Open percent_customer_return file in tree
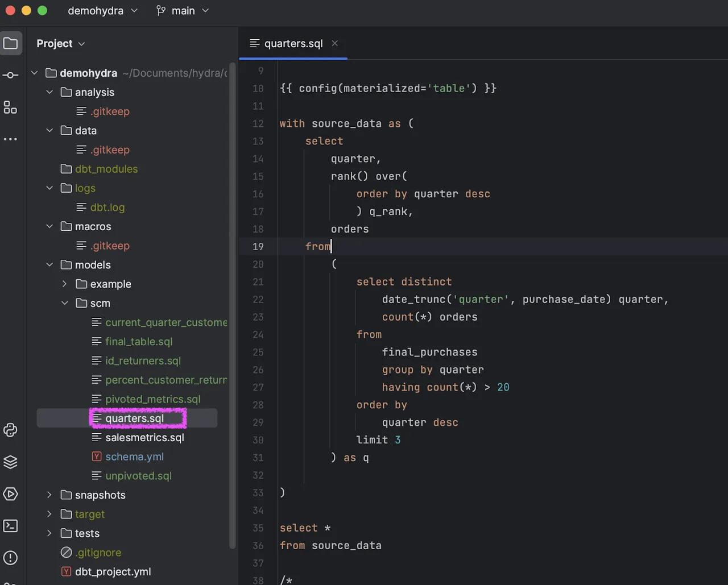 [166, 380]
